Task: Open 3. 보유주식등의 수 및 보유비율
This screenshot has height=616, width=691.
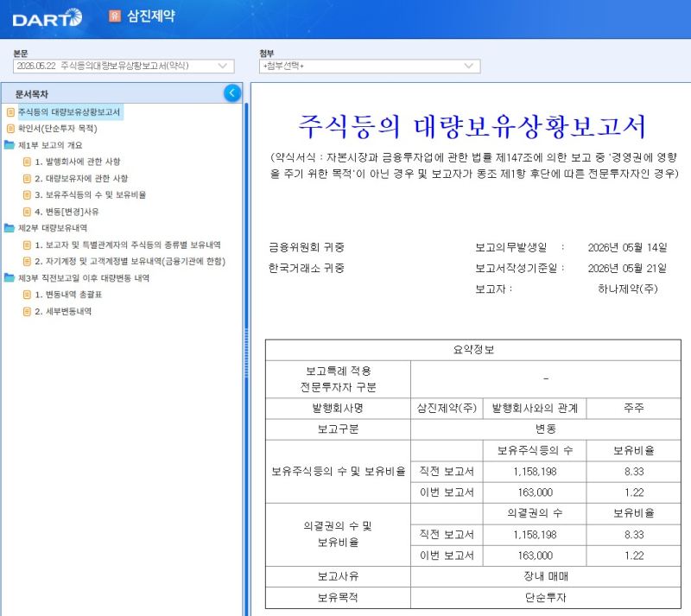Action: [x=91, y=195]
